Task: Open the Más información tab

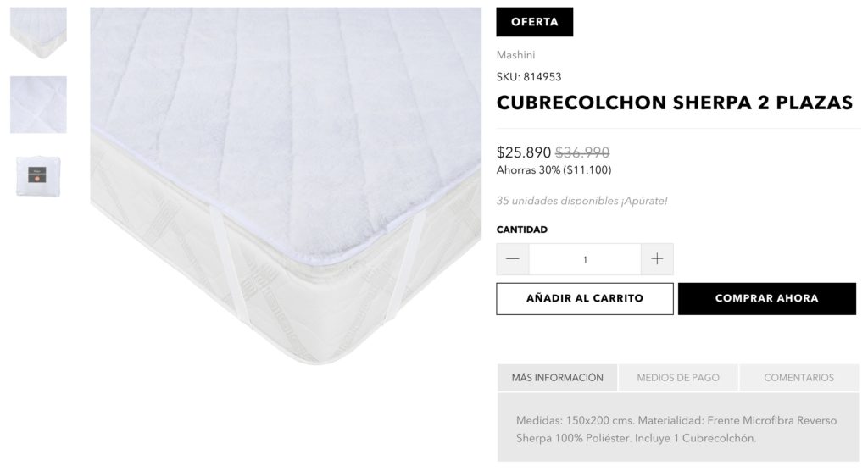Action: click(x=558, y=378)
